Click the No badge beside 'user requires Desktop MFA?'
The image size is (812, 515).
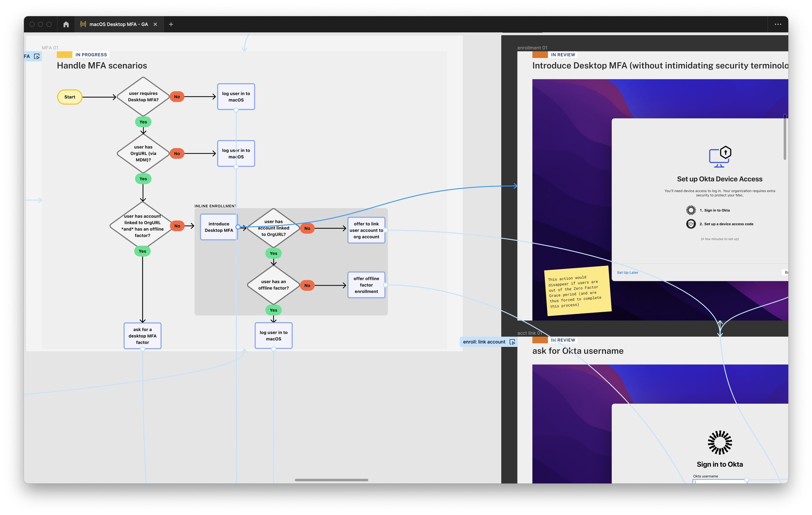click(x=177, y=97)
